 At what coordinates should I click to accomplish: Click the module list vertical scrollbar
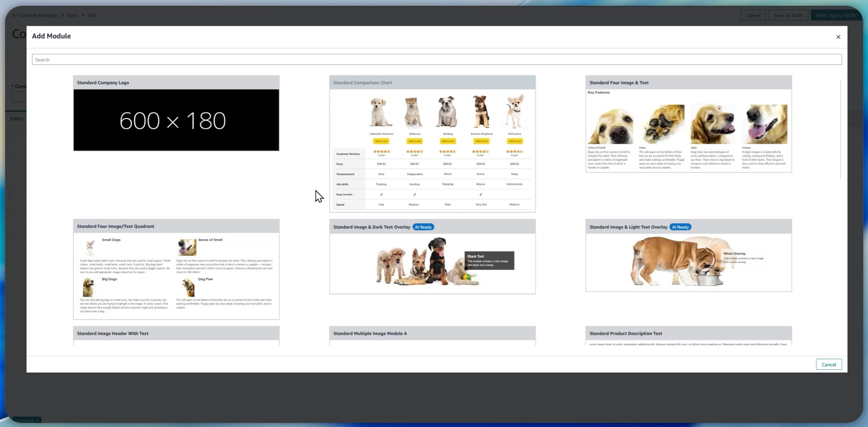click(840, 129)
